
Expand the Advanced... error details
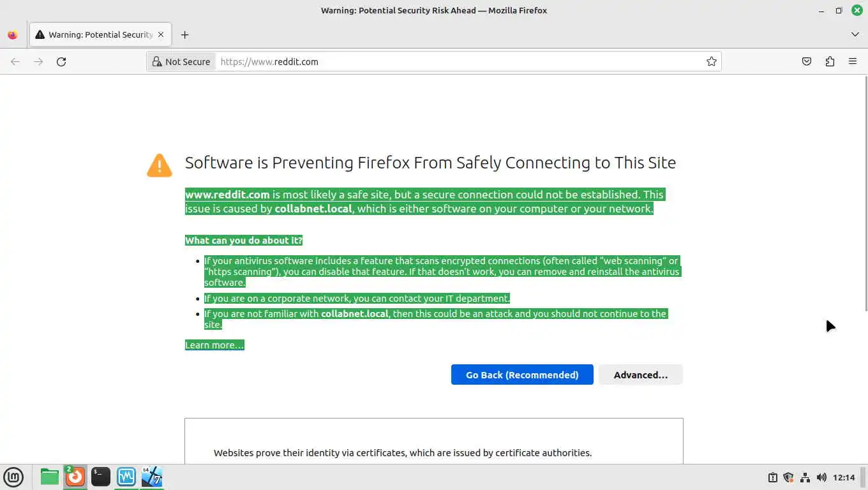click(x=640, y=375)
